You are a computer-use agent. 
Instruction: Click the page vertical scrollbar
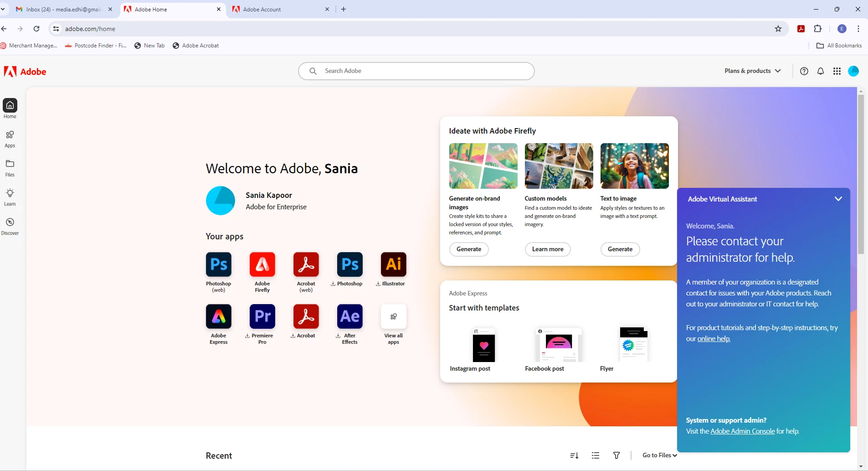(861, 174)
